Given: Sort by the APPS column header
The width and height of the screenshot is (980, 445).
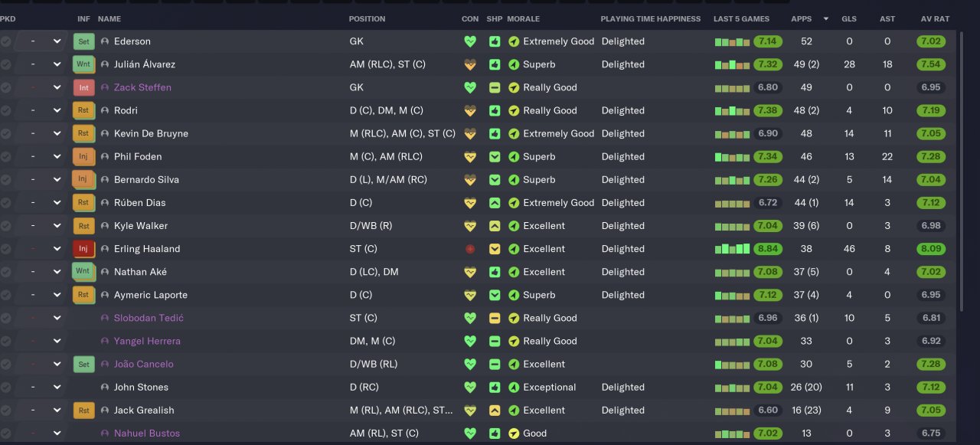Looking at the screenshot, I should (x=802, y=18).
